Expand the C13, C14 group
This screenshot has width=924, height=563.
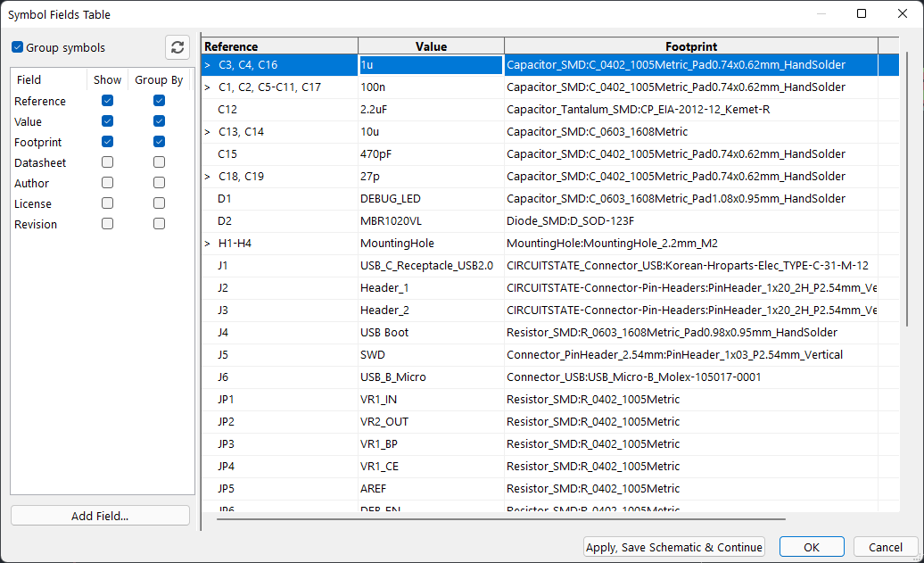coord(208,132)
